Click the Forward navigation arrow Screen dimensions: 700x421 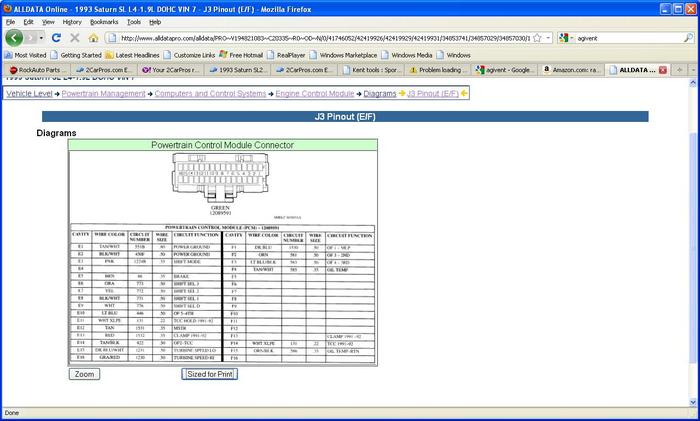[31, 38]
